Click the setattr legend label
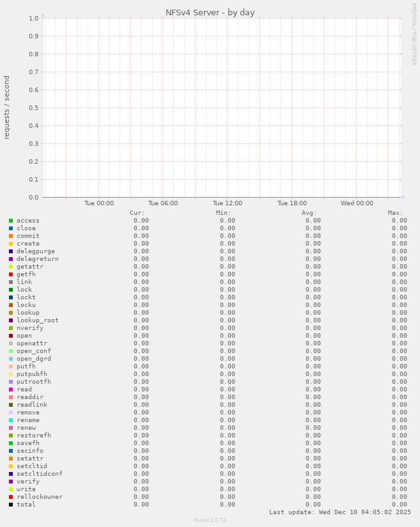Viewport: 420px width, 527px height. coord(30,459)
